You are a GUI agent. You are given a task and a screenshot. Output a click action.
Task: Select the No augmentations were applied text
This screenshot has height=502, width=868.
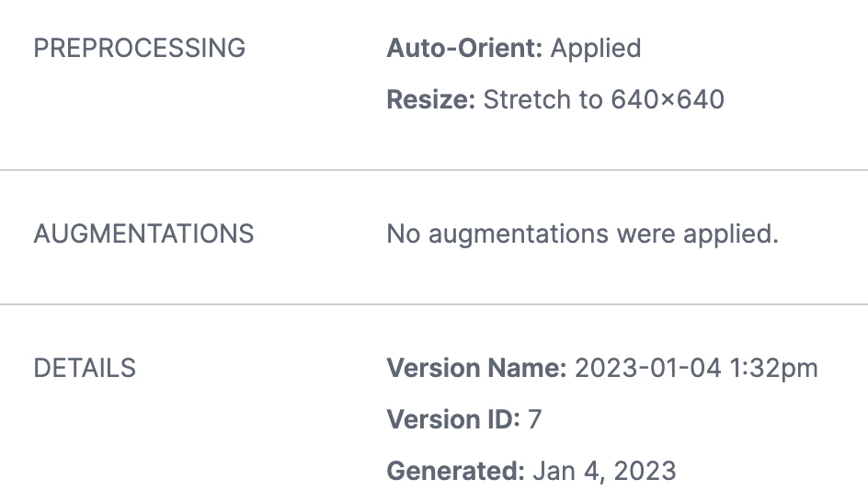click(x=582, y=234)
